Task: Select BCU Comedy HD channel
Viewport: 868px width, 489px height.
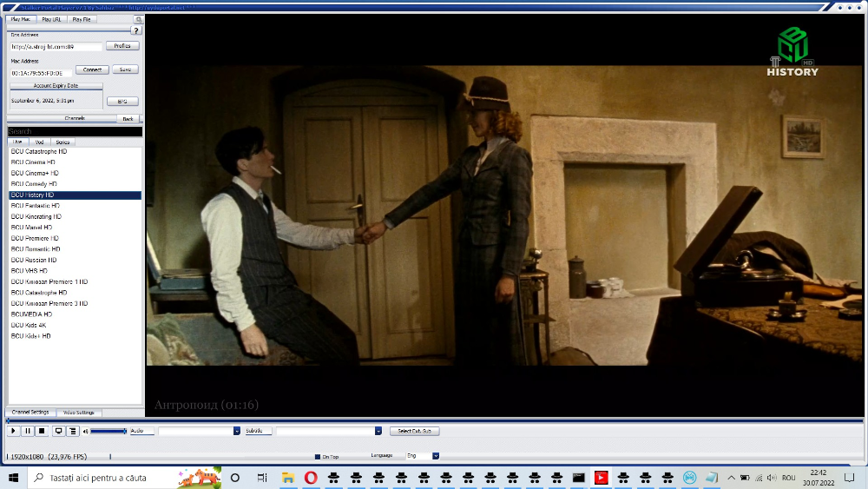Action: 75,184
